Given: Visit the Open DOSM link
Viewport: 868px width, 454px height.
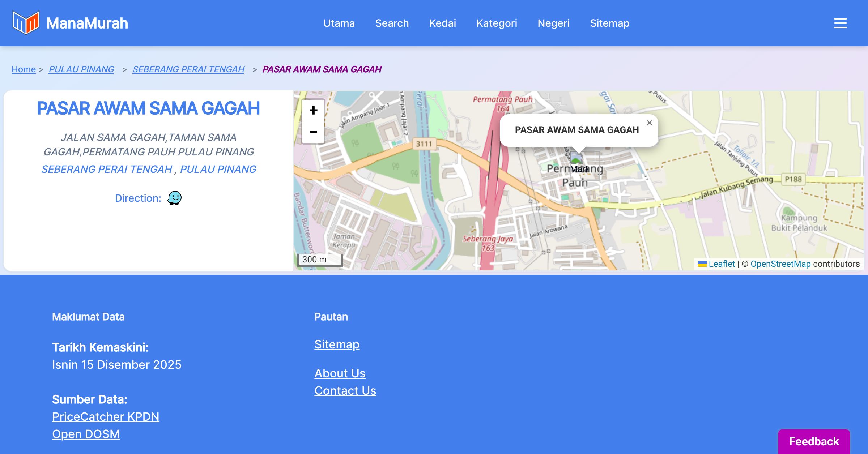Looking at the screenshot, I should click(x=86, y=434).
